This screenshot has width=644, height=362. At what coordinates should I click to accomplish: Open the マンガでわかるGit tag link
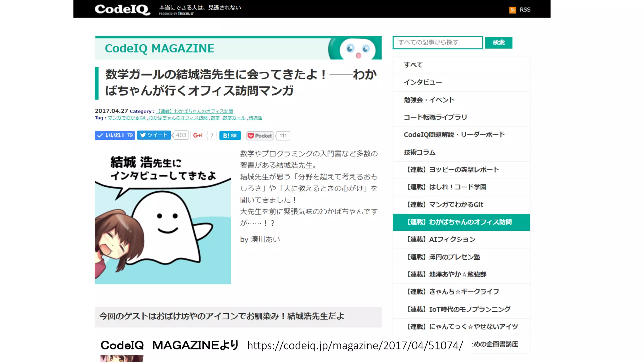coord(127,118)
